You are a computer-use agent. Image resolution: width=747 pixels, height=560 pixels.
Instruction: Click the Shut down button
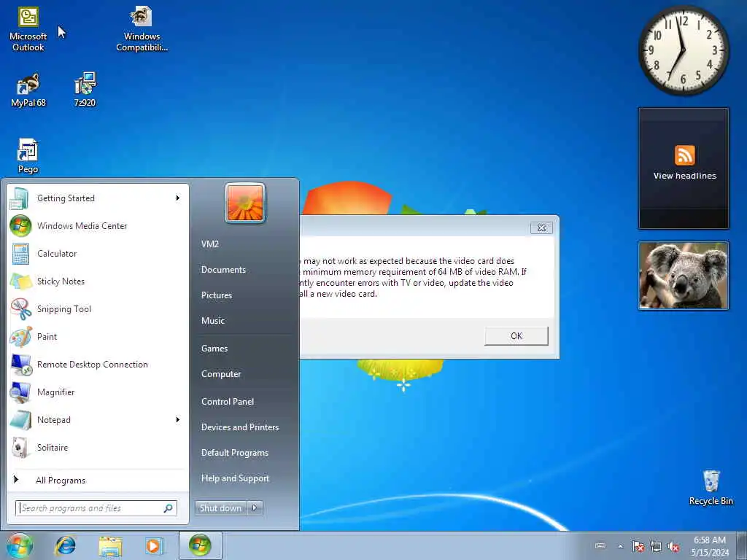pyautogui.click(x=221, y=508)
